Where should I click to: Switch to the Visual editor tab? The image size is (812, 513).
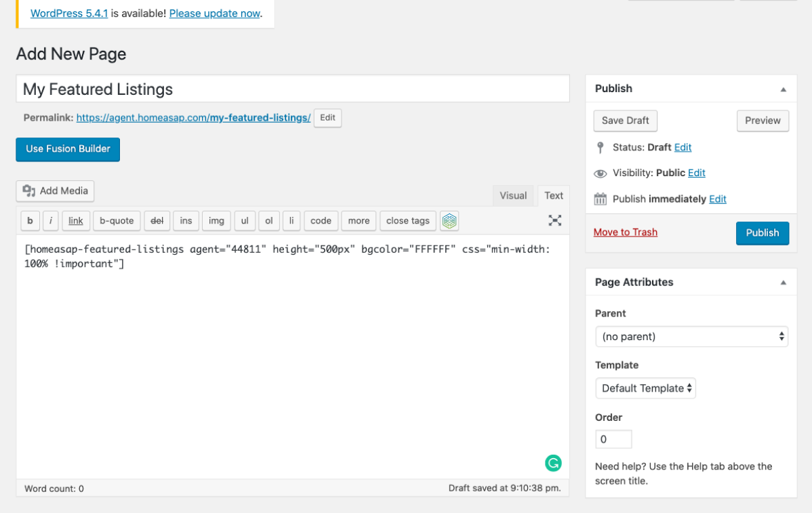(512, 196)
